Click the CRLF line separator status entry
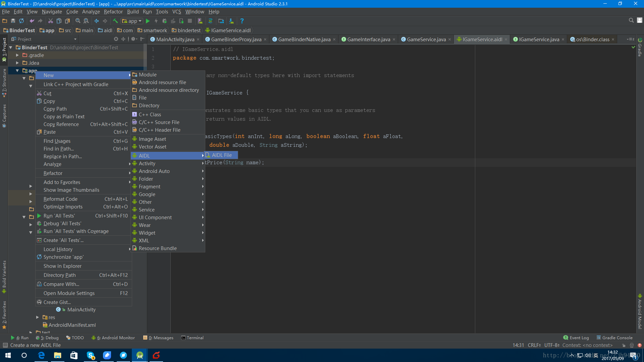This screenshot has height=362, width=644. (534, 345)
